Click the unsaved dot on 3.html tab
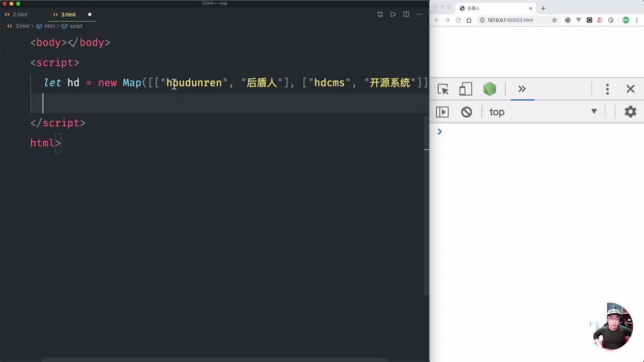This screenshot has width=644, height=362. 90,15
